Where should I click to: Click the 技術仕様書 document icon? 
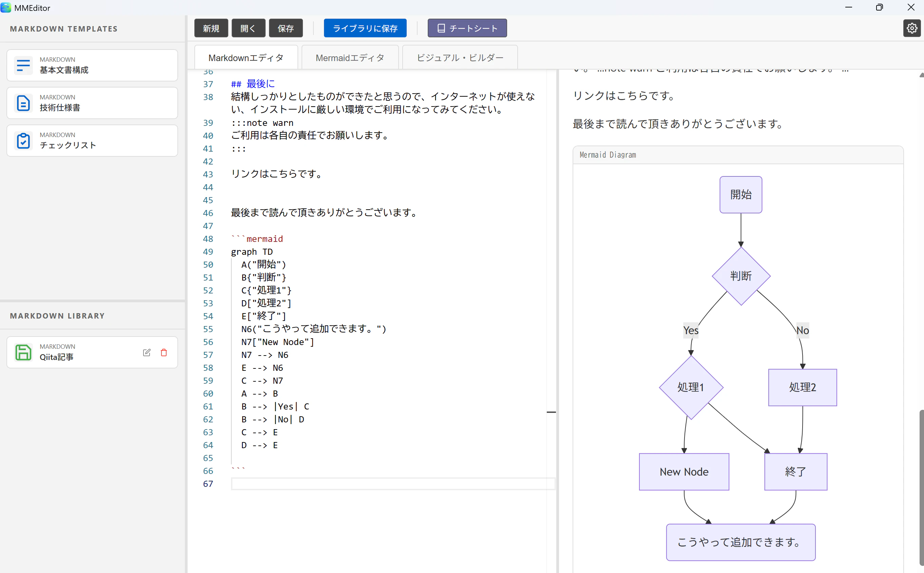[23, 103]
